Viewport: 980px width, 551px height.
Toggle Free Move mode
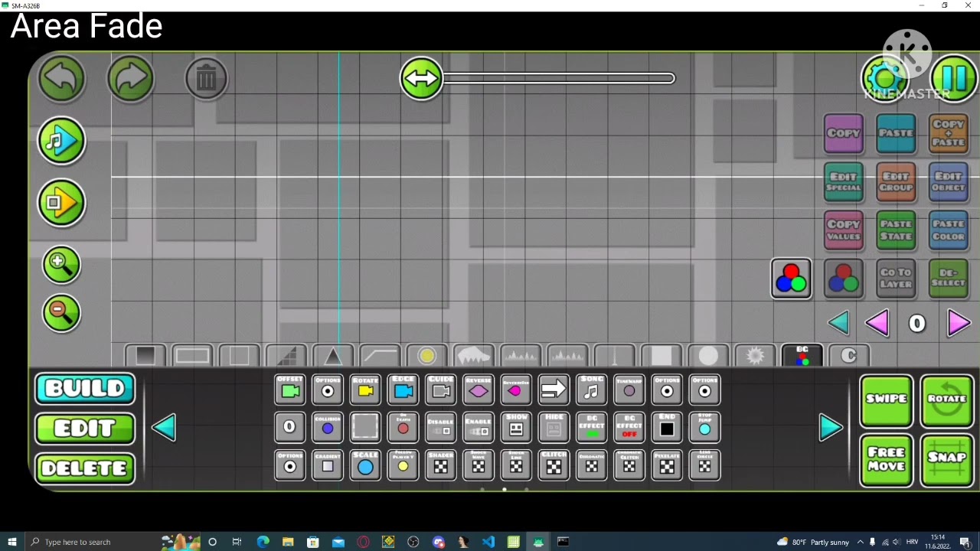tap(887, 460)
